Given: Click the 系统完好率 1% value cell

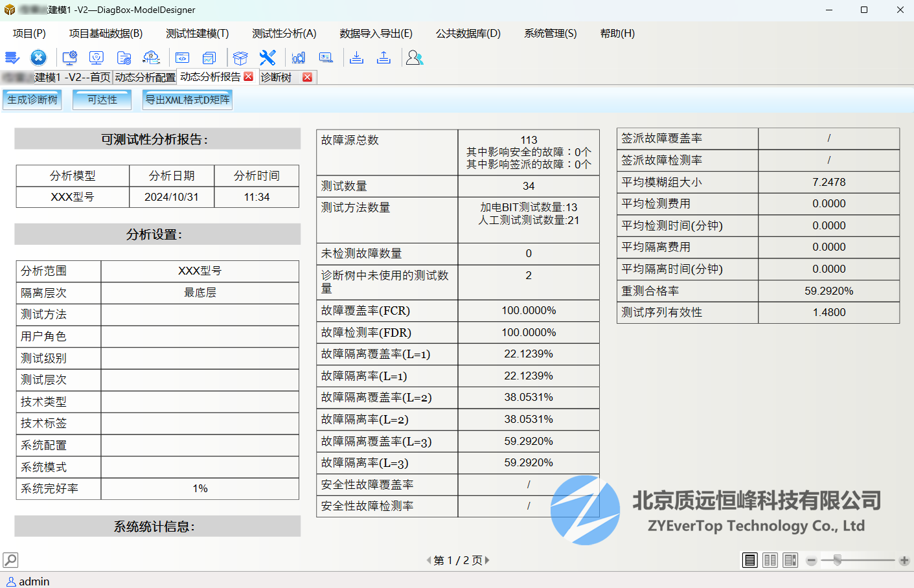Looking at the screenshot, I should coord(200,488).
